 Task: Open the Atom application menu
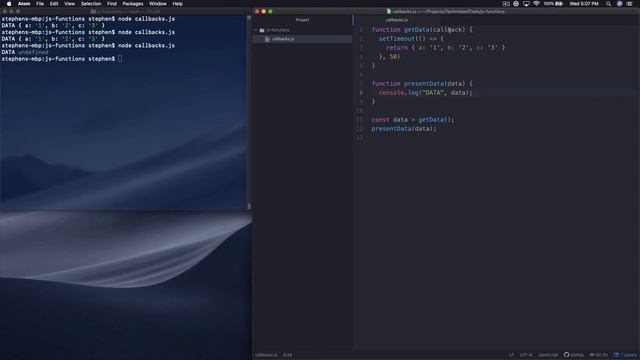[24, 4]
